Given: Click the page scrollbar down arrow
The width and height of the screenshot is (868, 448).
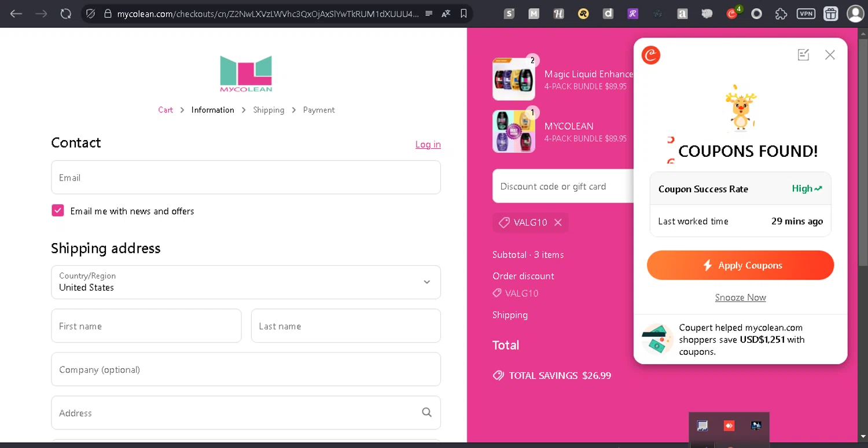Looking at the screenshot, I should [863, 436].
